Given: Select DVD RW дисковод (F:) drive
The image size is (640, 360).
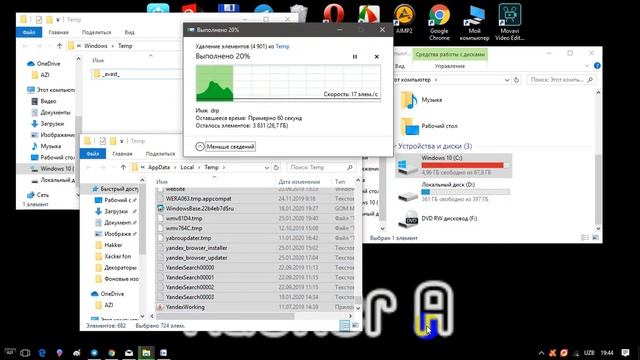Looking at the screenshot, I should click(x=437, y=219).
